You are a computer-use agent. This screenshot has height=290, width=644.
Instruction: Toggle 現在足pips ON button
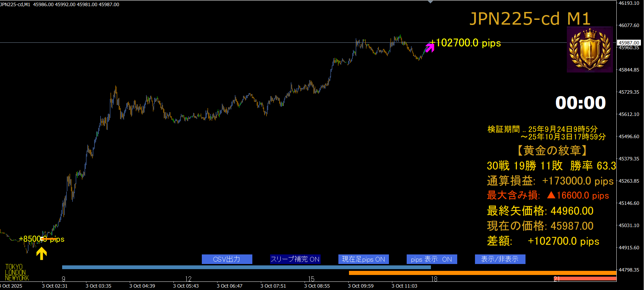coord(363,259)
